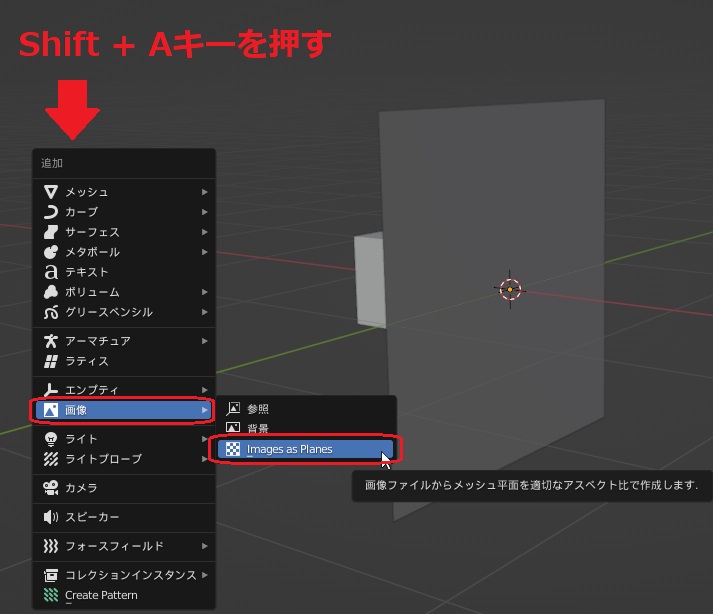Click the Collection Instance icon
Image resolution: width=713 pixels, height=614 pixels.
coord(51,575)
